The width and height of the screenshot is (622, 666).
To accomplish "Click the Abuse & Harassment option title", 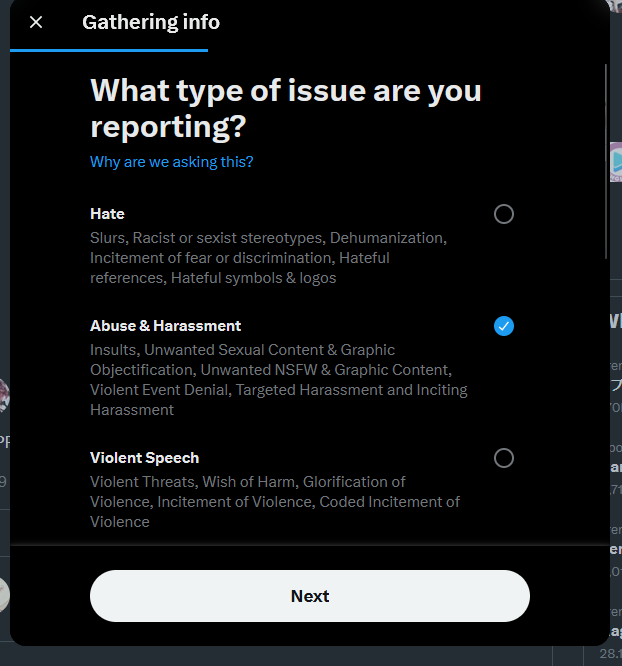I will click(x=165, y=326).
